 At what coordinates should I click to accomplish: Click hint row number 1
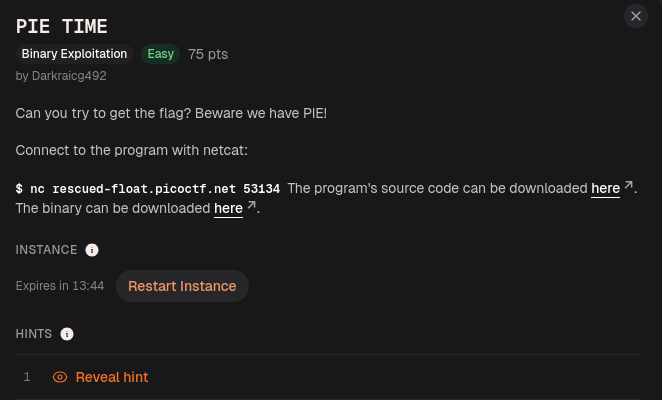328,377
